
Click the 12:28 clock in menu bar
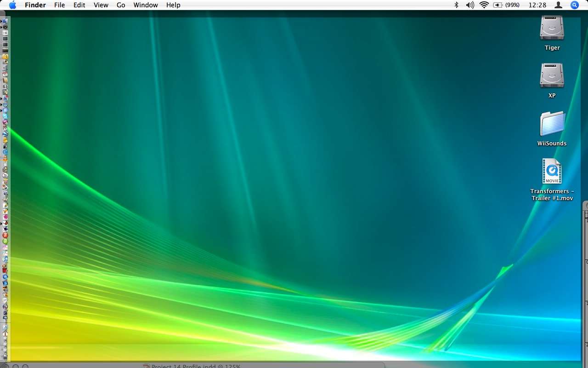coord(537,5)
